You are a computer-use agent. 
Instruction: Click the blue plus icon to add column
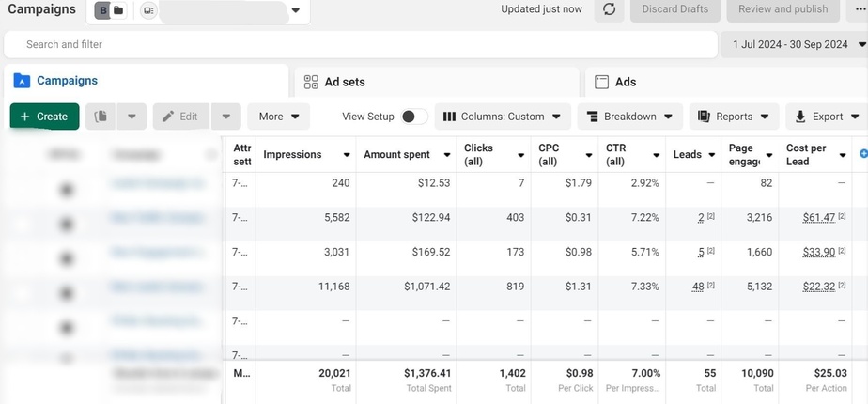tap(862, 153)
